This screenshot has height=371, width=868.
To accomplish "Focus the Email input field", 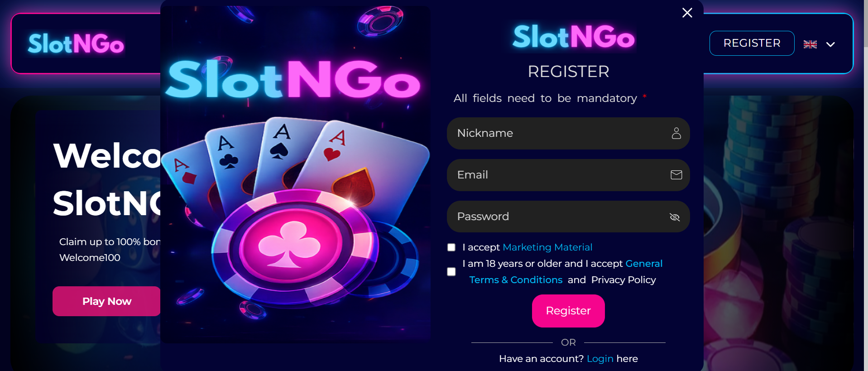I will (568, 175).
